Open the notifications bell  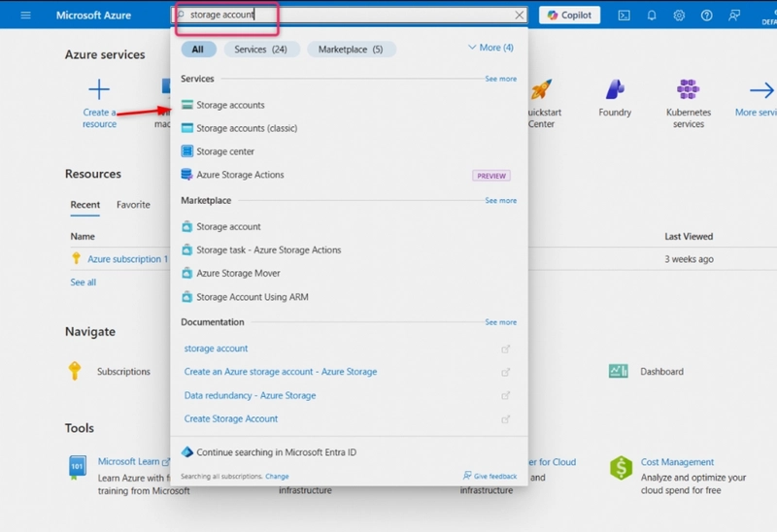(652, 16)
